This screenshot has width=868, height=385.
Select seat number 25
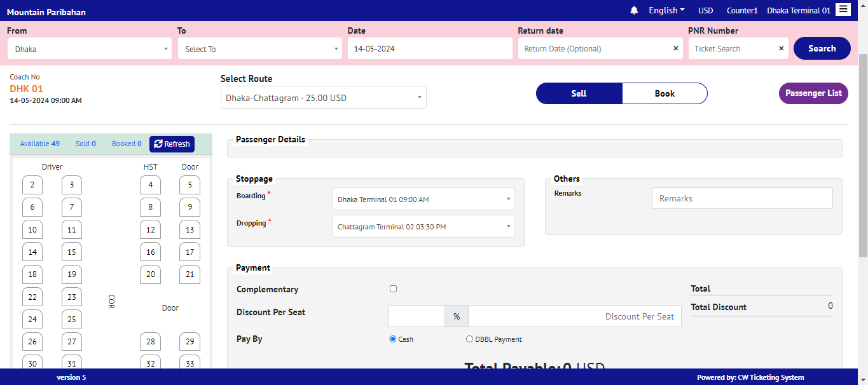point(72,320)
